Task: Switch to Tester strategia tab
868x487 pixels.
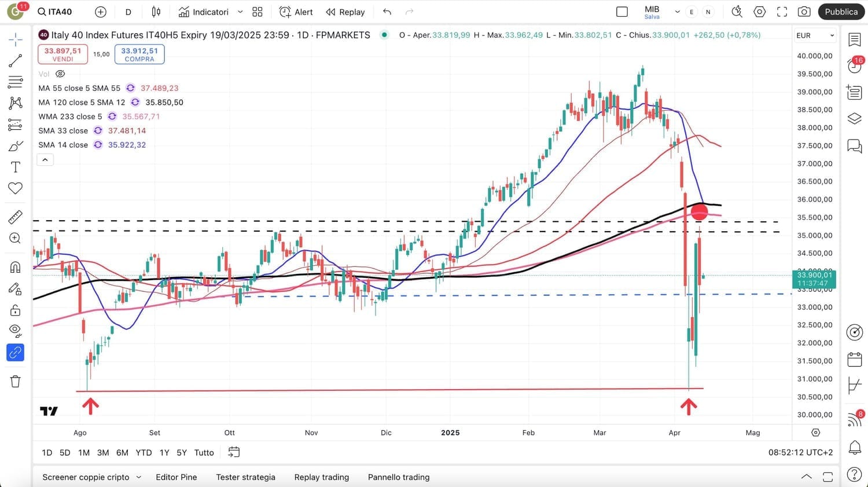Action: click(x=245, y=477)
